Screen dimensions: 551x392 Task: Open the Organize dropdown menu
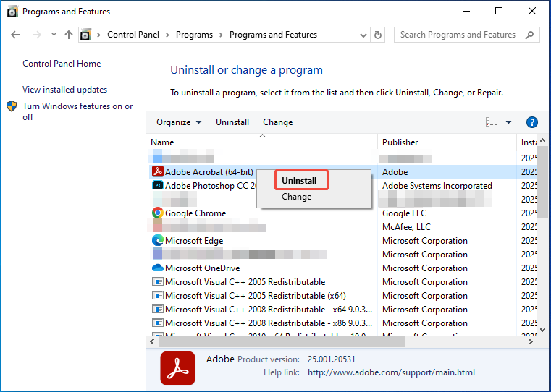tap(179, 122)
